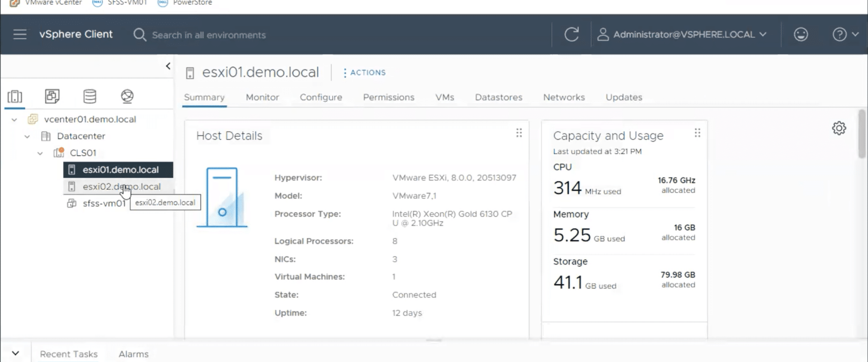Open the Configure tab

(x=321, y=97)
